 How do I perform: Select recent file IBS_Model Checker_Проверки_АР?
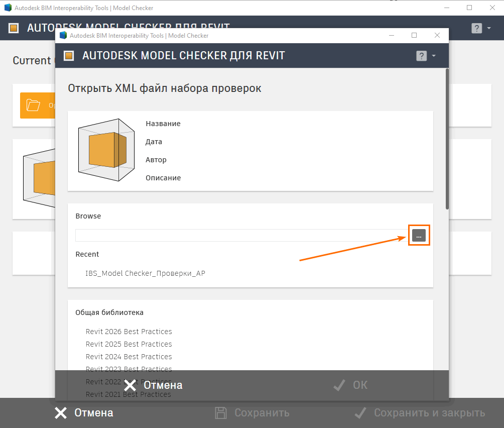tap(145, 273)
